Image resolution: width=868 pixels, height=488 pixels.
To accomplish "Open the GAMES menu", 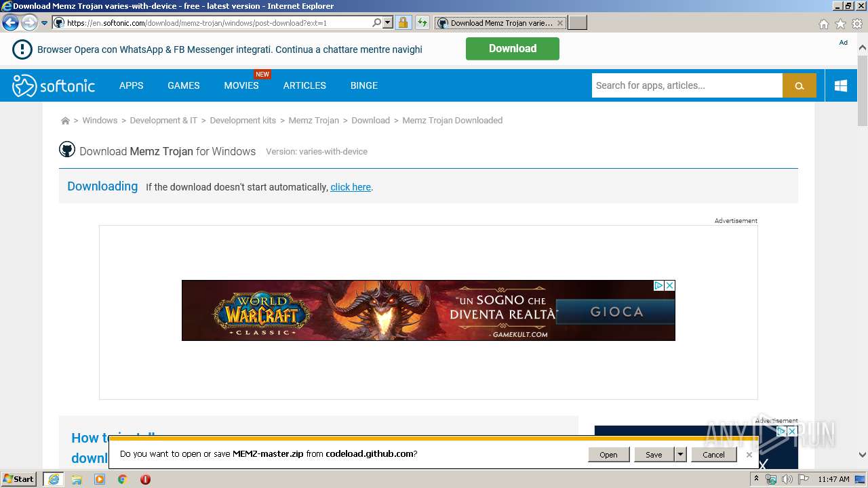I will [184, 85].
